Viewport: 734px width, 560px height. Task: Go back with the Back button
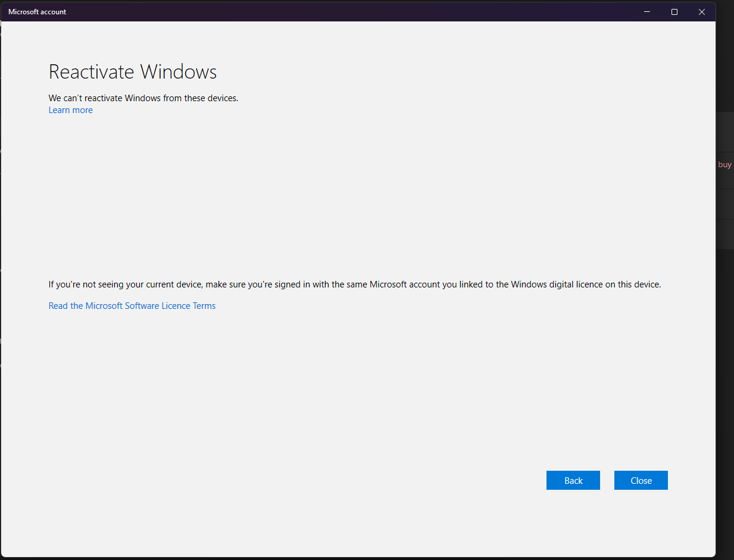[x=573, y=480]
